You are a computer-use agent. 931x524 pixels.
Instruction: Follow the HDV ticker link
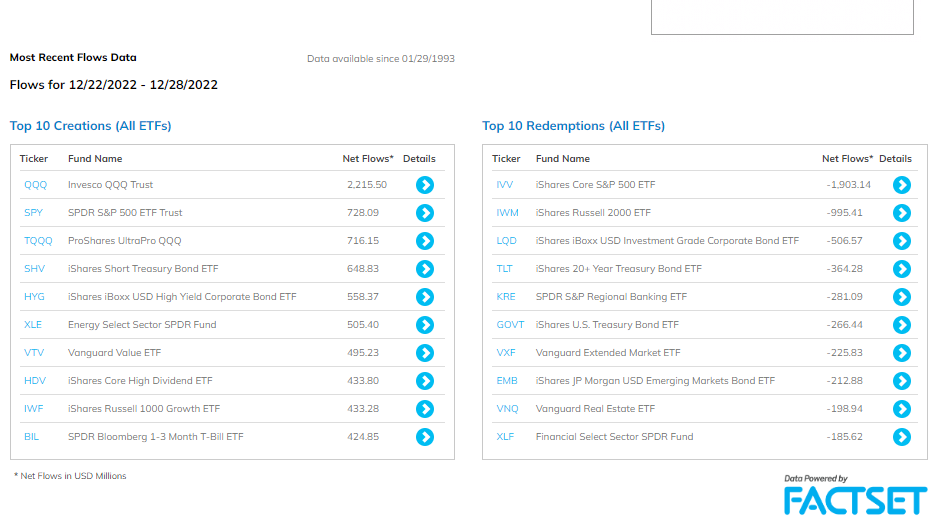34,380
